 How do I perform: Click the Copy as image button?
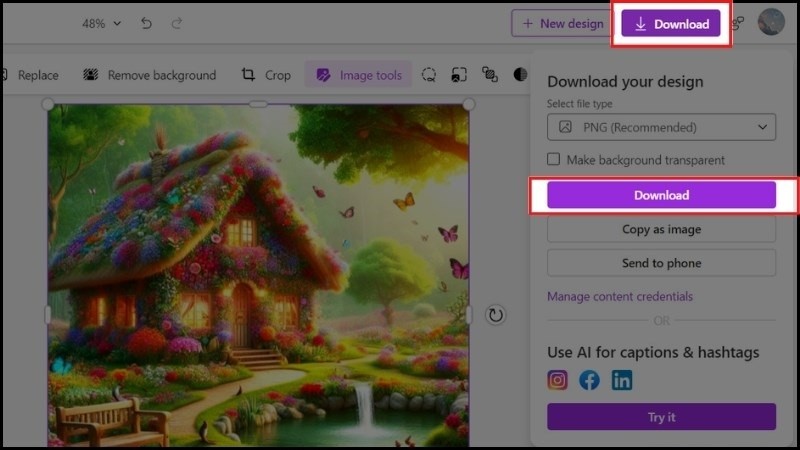[661, 229]
